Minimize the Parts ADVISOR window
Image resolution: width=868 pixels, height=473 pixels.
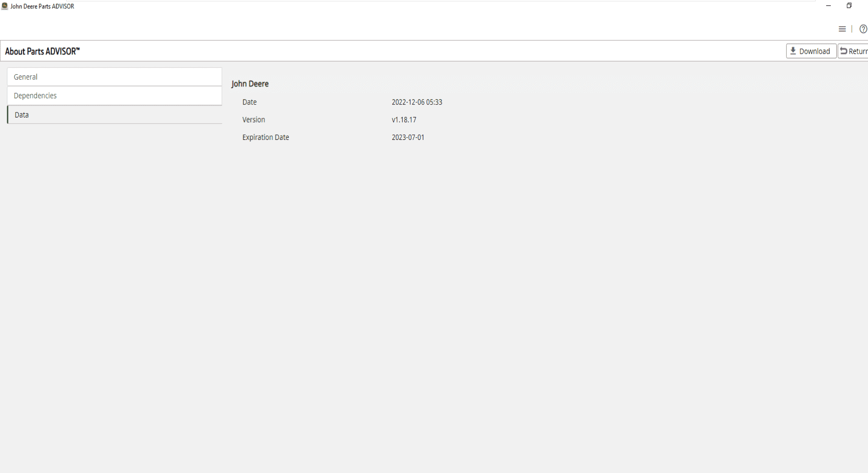coord(829,6)
